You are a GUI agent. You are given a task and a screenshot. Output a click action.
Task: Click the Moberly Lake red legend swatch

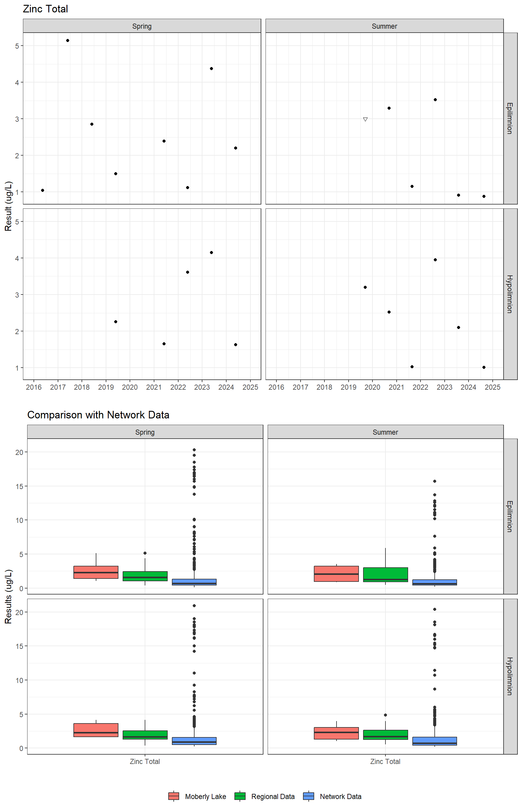[x=174, y=796]
